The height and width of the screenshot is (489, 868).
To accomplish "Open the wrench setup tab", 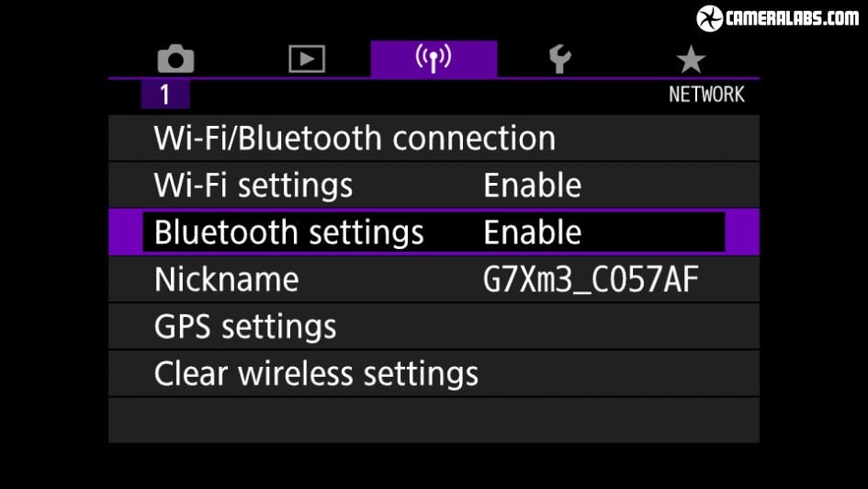I will point(559,60).
